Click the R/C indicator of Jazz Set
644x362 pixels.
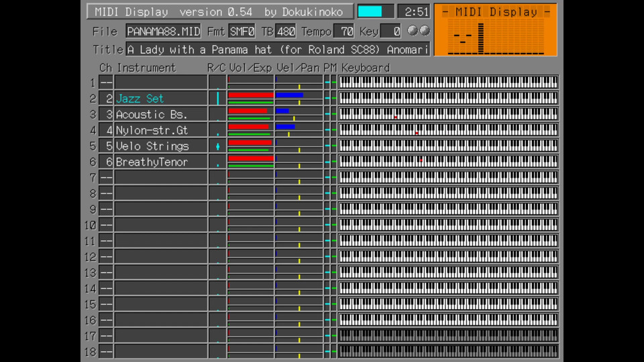point(217,98)
